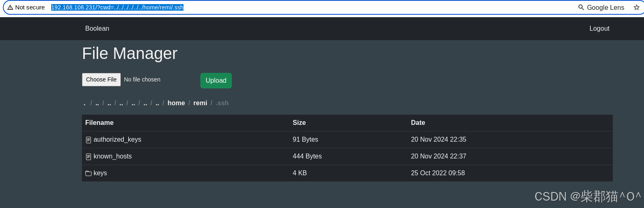Click the file icon beside authorized_keys

[88, 140]
